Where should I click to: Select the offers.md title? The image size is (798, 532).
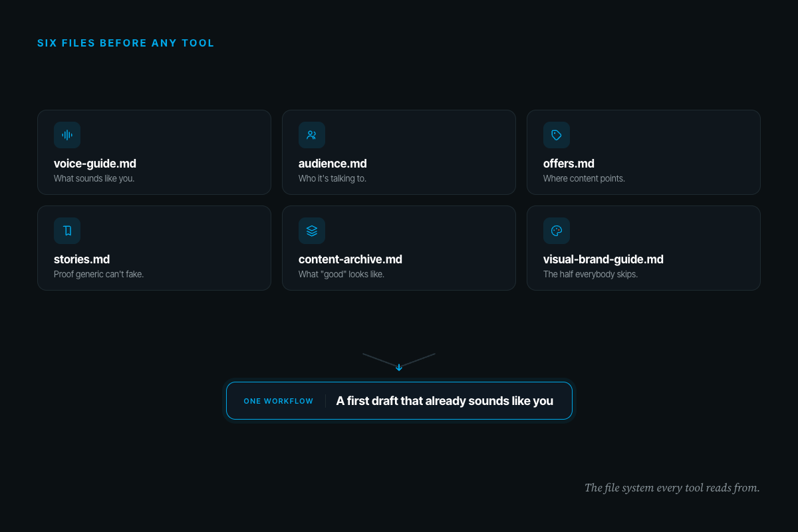tap(569, 164)
